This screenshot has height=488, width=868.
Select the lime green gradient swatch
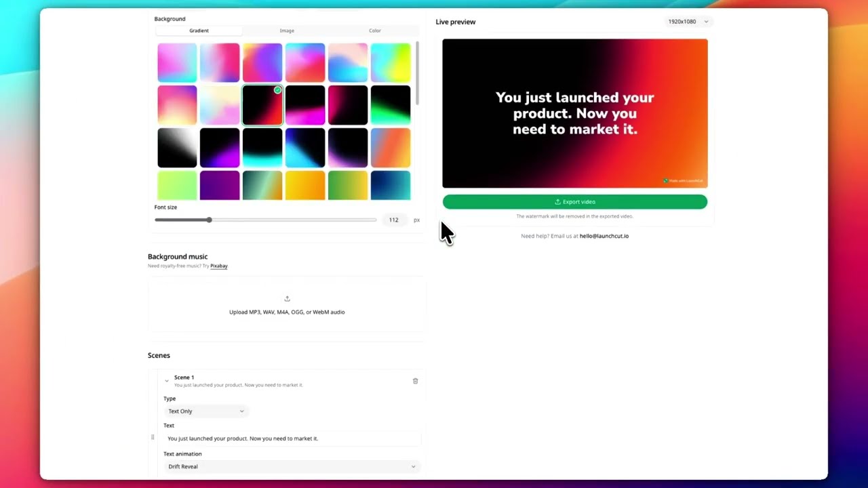[x=177, y=186]
